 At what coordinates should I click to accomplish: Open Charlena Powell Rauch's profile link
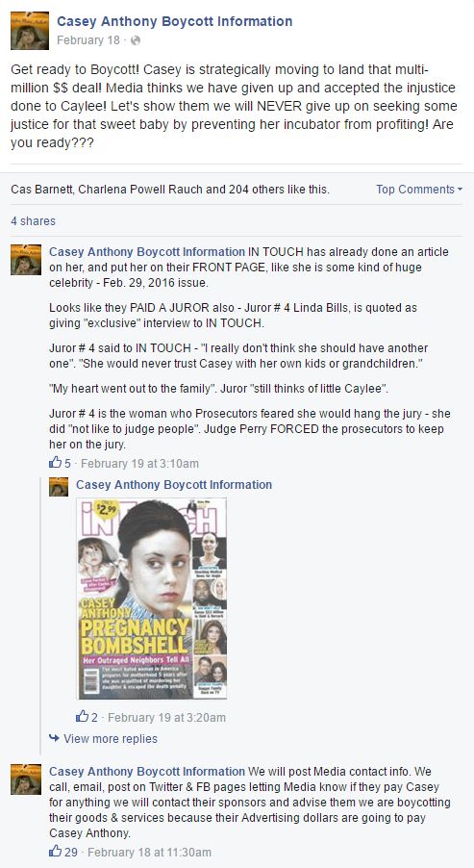(x=141, y=190)
